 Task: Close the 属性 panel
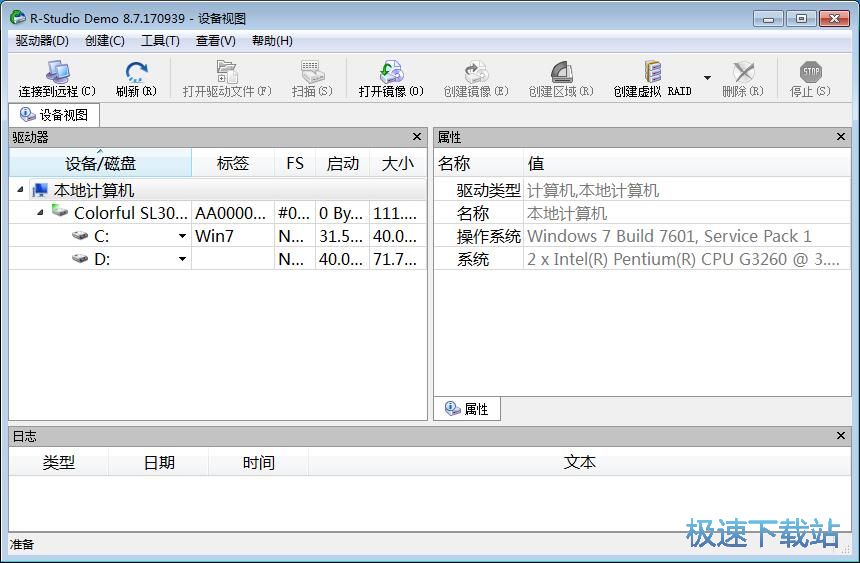(841, 137)
